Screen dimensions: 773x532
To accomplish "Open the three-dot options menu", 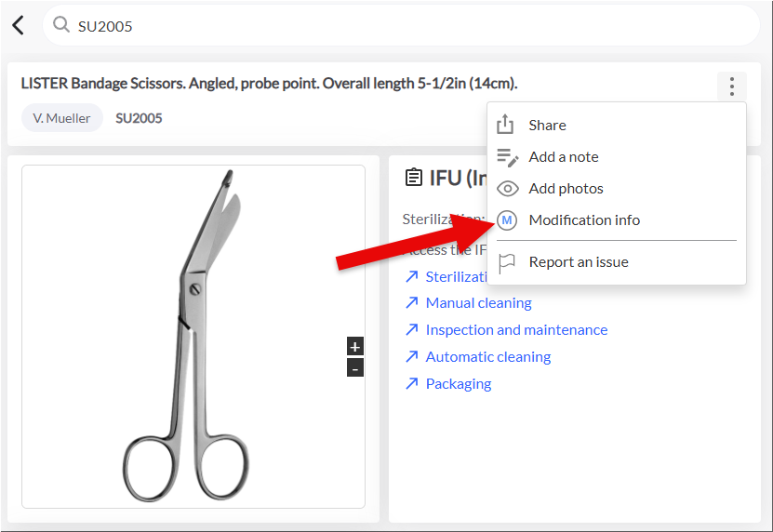I will pos(731,86).
